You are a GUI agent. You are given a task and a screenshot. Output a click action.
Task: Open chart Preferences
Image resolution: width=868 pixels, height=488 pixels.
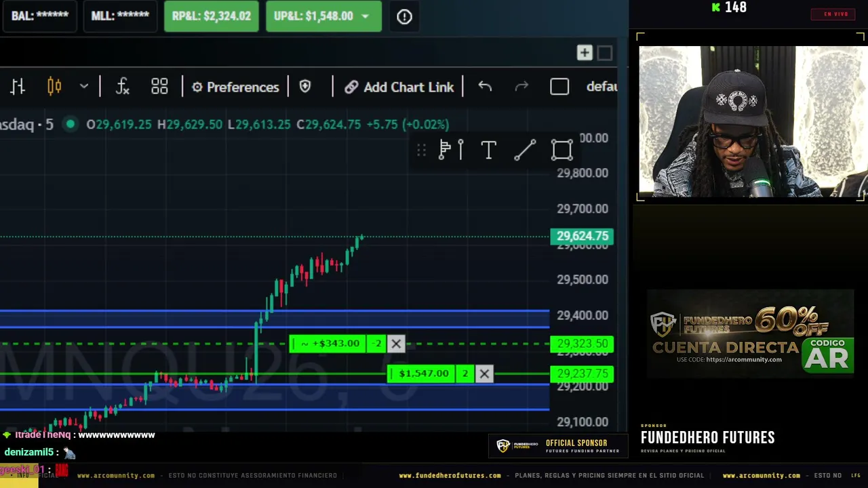[x=235, y=87]
